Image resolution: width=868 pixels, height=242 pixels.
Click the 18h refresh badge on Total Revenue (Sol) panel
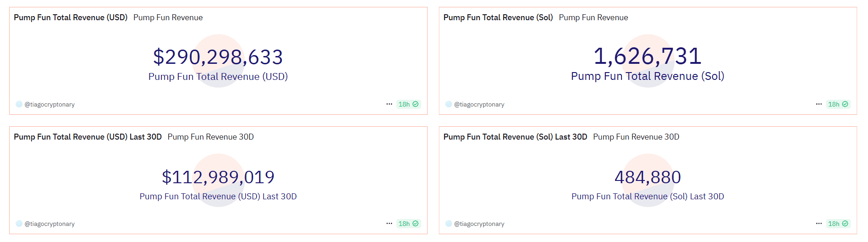click(x=838, y=104)
